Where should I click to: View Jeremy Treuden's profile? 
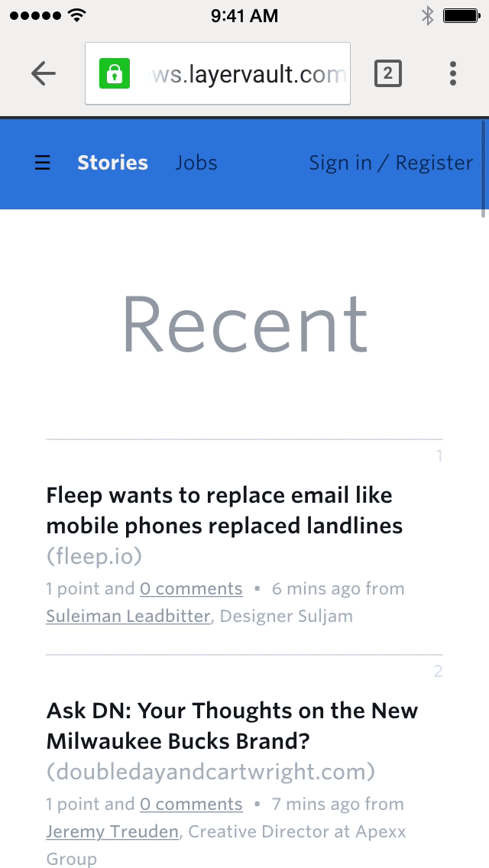click(112, 832)
